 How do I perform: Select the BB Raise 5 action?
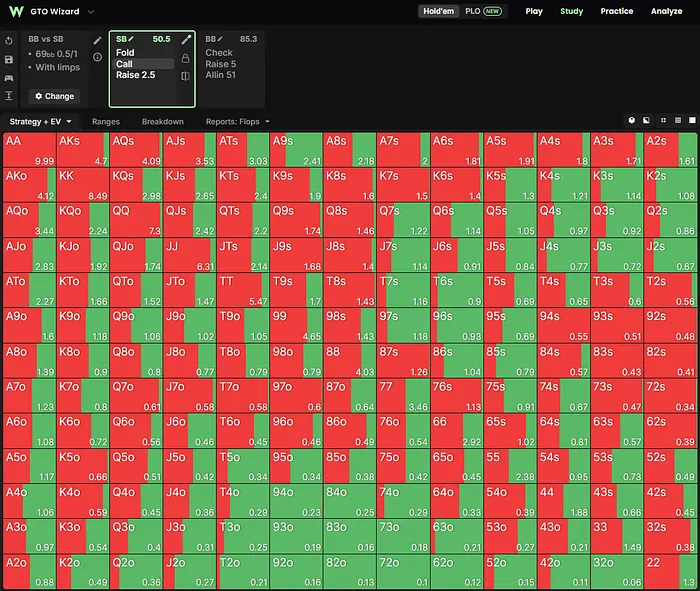click(x=221, y=64)
